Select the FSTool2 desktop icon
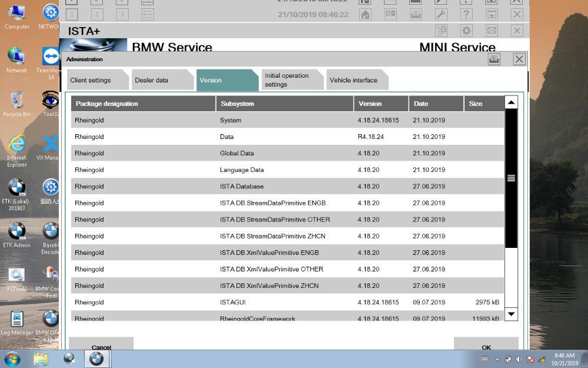 [x=16, y=279]
